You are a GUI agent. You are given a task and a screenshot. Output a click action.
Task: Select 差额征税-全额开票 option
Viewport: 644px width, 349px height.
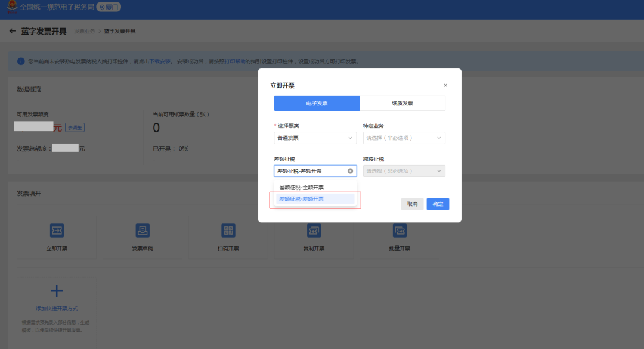(x=315, y=188)
